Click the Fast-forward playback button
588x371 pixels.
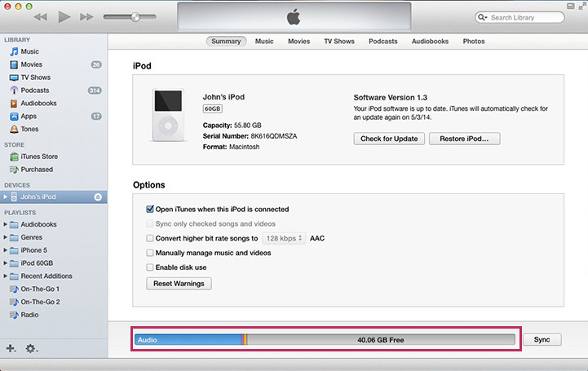click(x=86, y=17)
